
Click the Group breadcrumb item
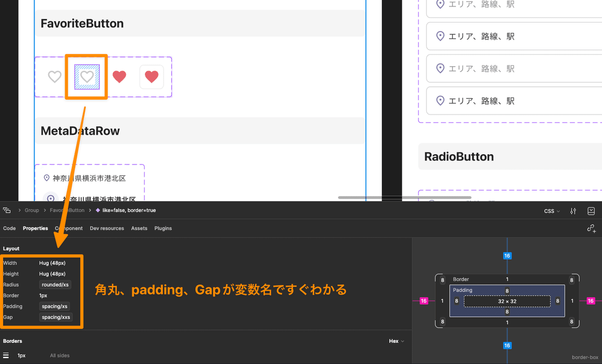tap(32, 211)
